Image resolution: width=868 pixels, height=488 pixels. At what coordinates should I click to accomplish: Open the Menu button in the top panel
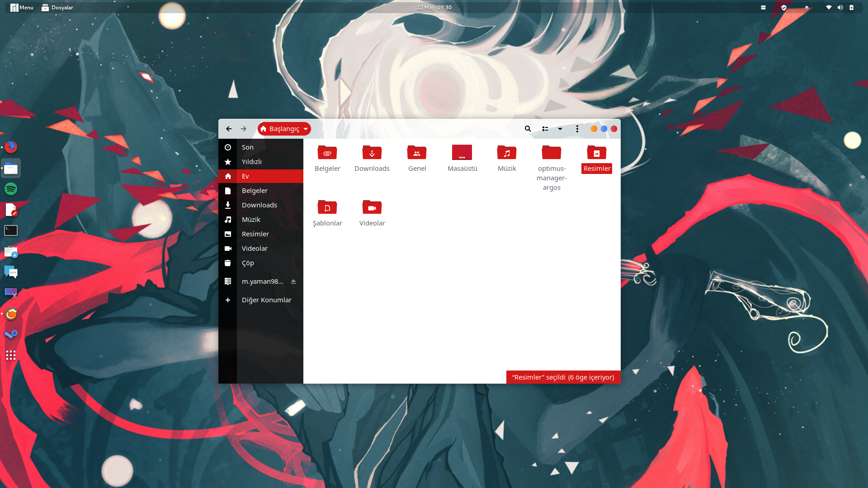(x=22, y=7)
